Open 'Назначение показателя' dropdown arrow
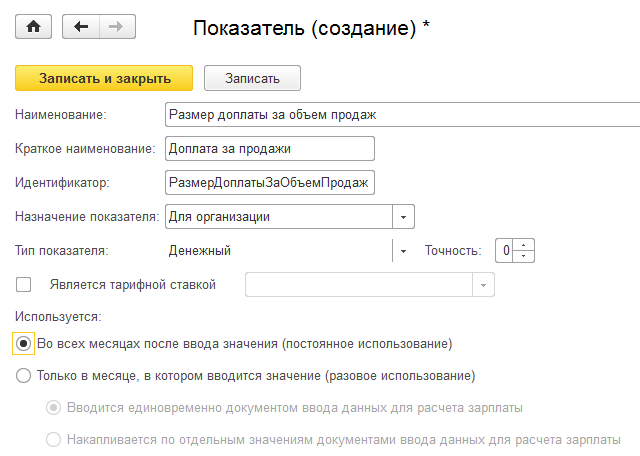The height and width of the screenshot is (456, 640). click(403, 216)
